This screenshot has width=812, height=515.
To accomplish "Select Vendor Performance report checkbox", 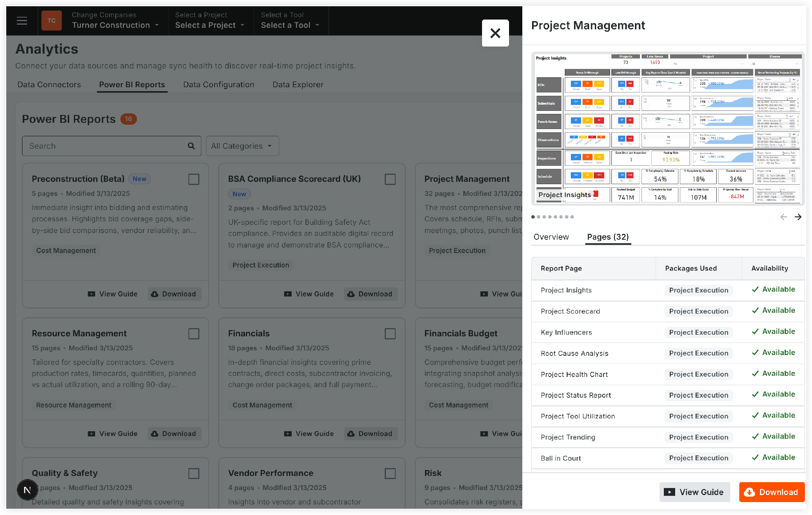I will [x=390, y=474].
